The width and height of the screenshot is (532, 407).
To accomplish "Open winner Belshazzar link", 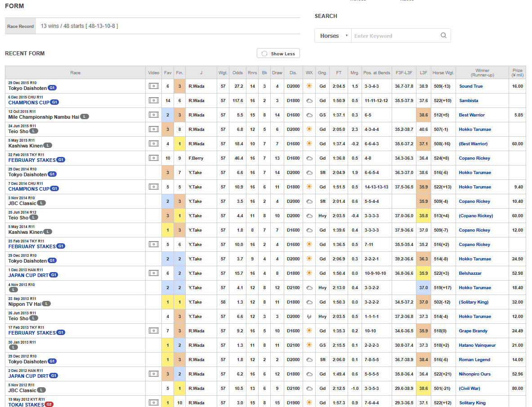I will click(x=470, y=273).
